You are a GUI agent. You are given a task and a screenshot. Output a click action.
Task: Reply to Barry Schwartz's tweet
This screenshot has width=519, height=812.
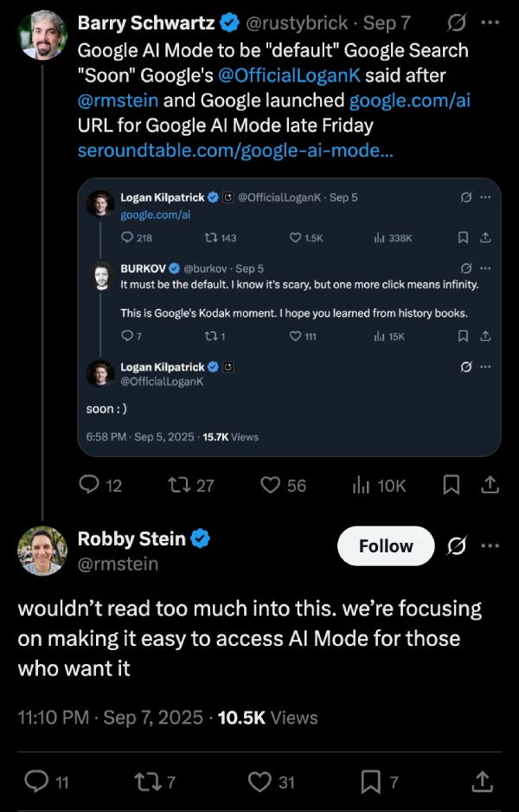click(x=91, y=486)
